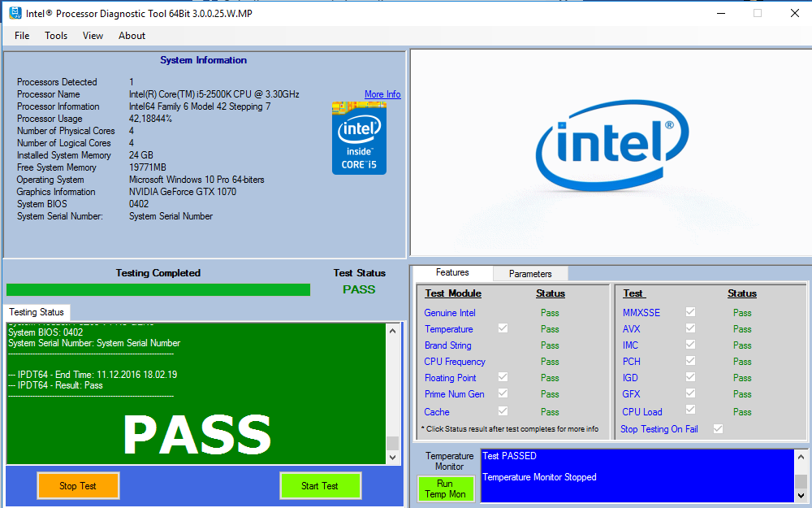812x508 pixels.
Task: Toggle the Prime Num Gen checkbox
Action: pos(503,393)
